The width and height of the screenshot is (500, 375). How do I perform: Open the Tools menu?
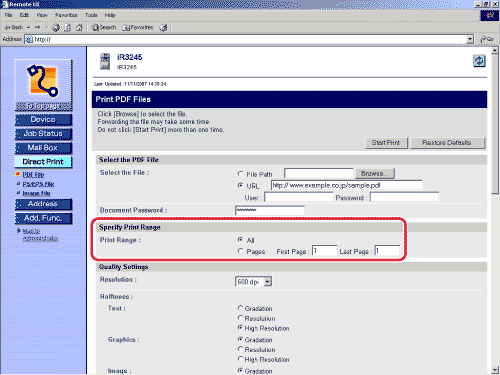tap(91, 15)
